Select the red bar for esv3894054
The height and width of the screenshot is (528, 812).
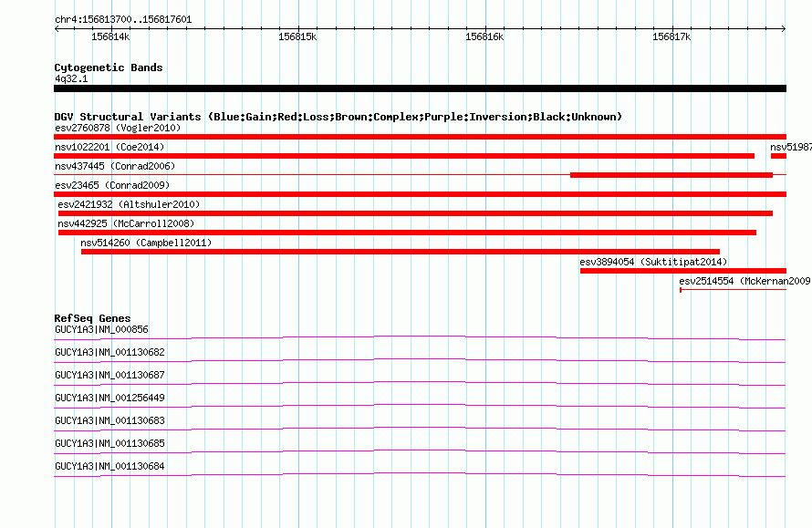[x=683, y=271]
